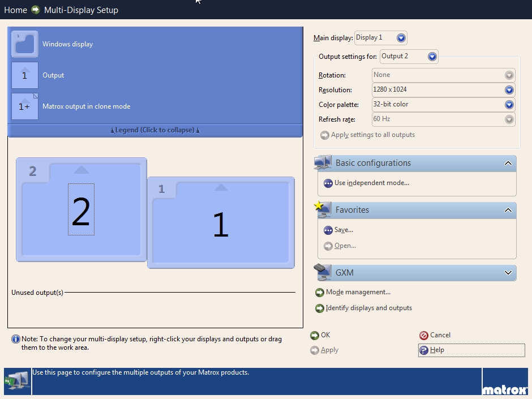Click Identify displays and outputs link
The height and width of the screenshot is (399, 532).
369,308
